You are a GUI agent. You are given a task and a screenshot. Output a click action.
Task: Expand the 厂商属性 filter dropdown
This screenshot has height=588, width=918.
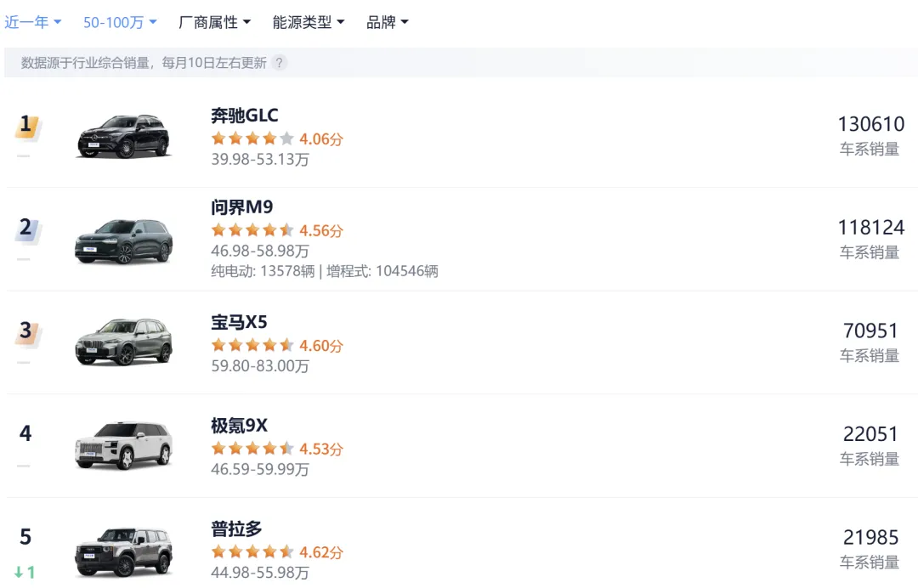[x=214, y=22]
